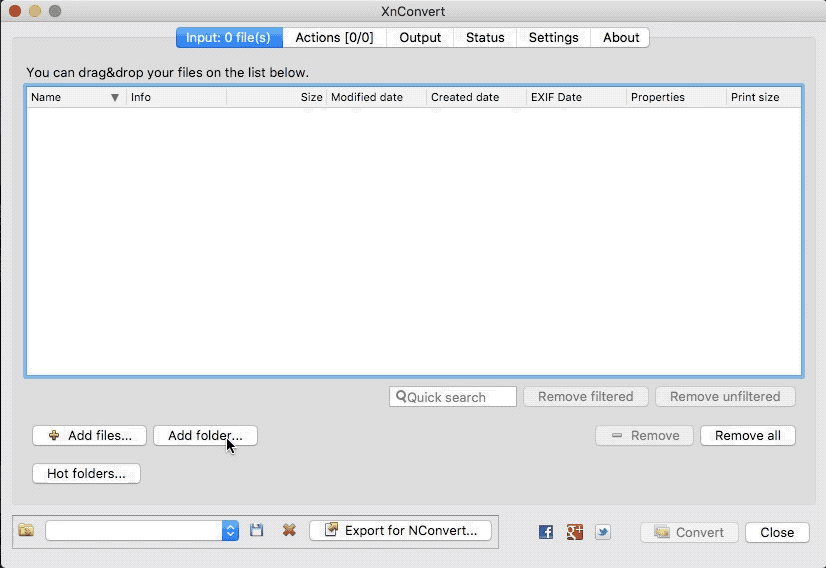The height and width of the screenshot is (568, 826).
Task: Sort by the Size column header
Action: point(277,97)
